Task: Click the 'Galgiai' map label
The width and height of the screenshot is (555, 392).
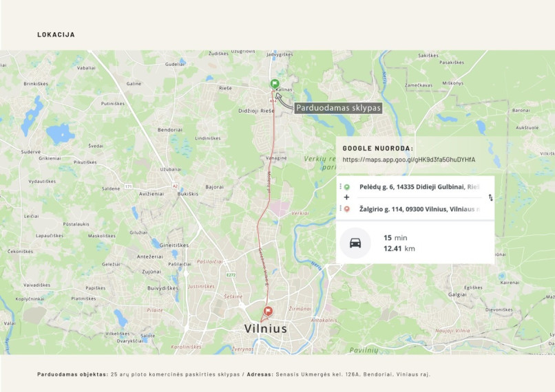Action: [457, 294]
